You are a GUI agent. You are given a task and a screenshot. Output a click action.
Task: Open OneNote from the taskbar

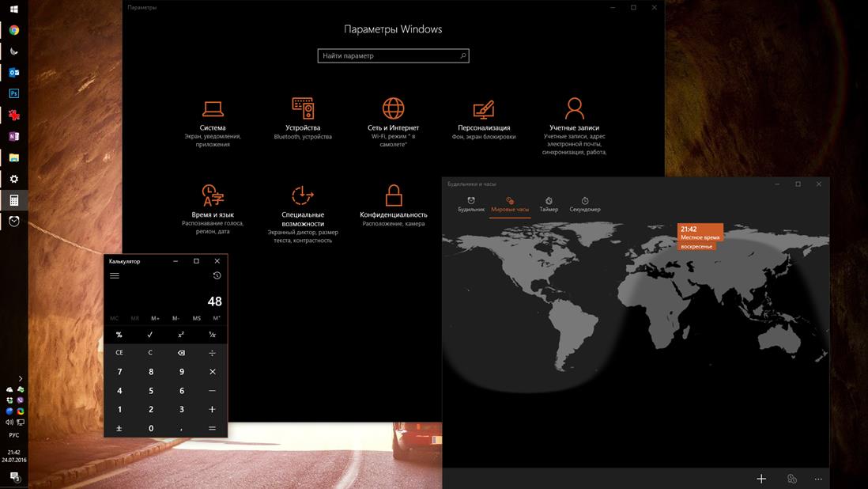[14, 136]
